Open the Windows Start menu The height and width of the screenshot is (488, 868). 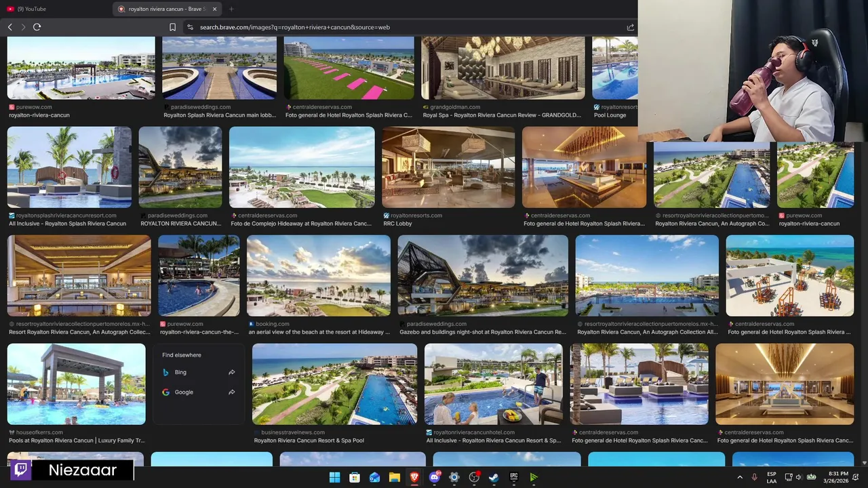[x=334, y=477]
